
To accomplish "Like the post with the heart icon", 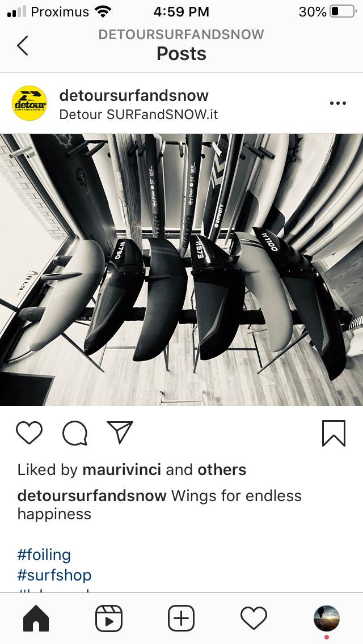I will pyautogui.click(x=29, y=433).
